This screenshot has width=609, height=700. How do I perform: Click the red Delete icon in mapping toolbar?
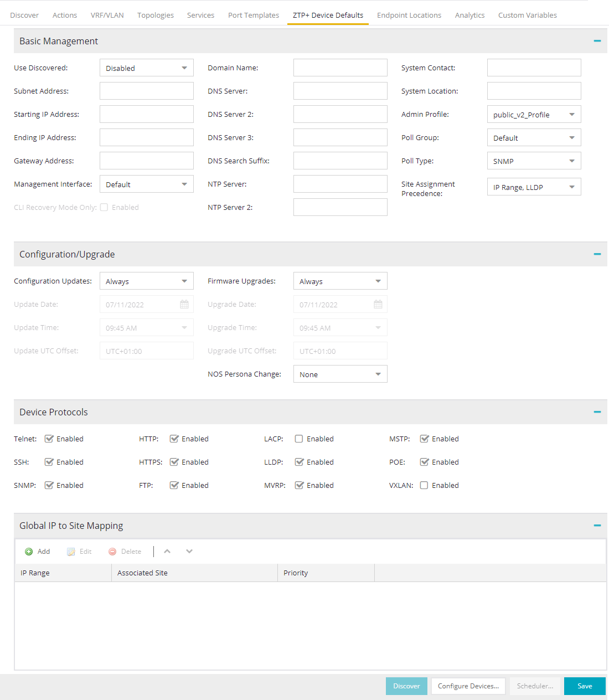[112, 552]
